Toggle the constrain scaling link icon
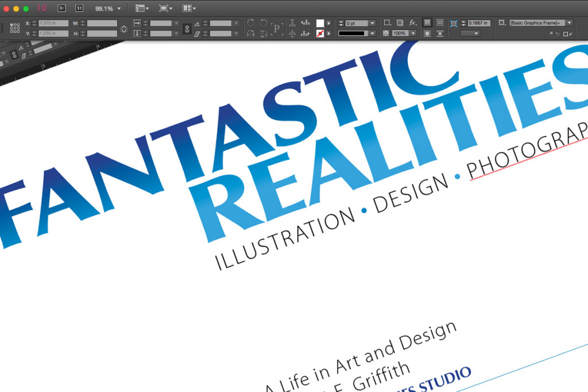 point(187,28)
